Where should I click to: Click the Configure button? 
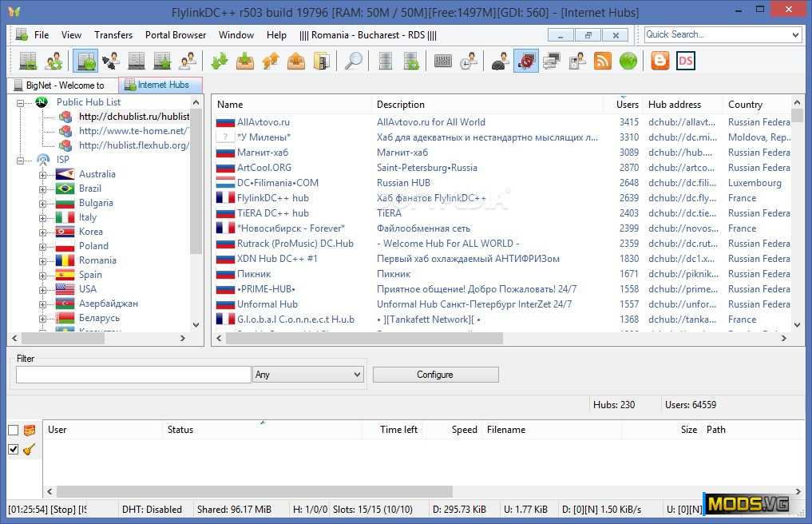(x=435, y=375)
